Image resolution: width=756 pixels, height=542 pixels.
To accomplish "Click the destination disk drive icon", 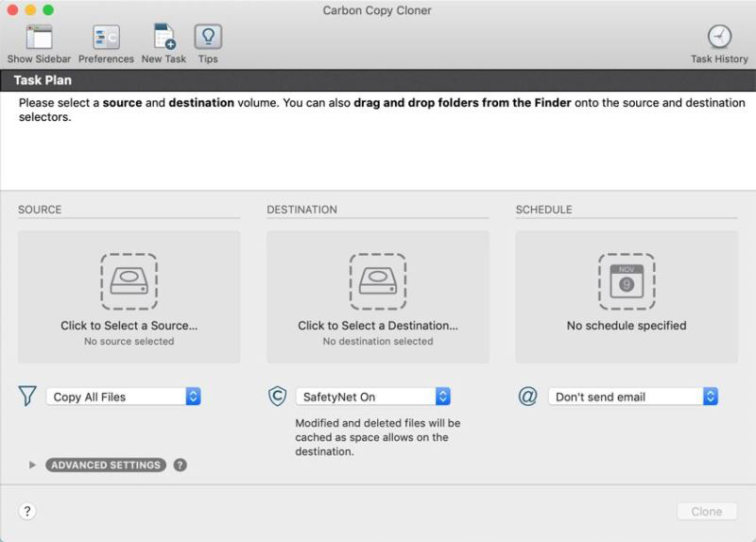I will (378, 281).
